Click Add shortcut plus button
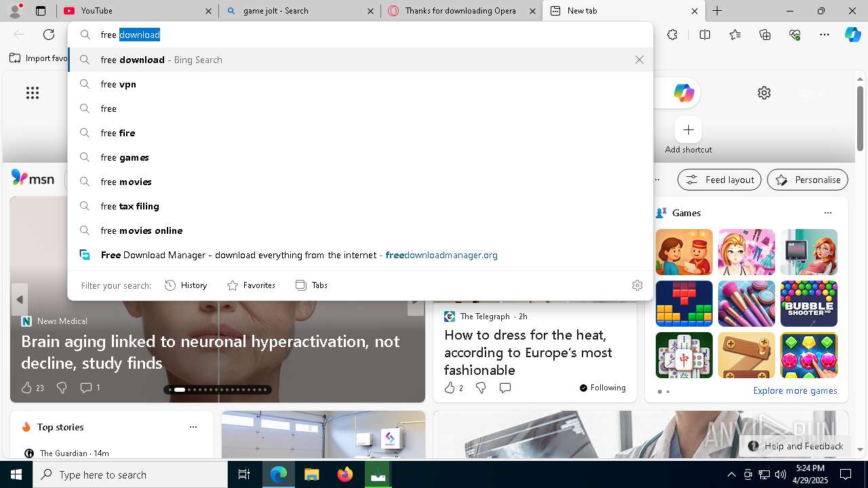The width and height of the screenshot is (868, 488). coord(688,129)
